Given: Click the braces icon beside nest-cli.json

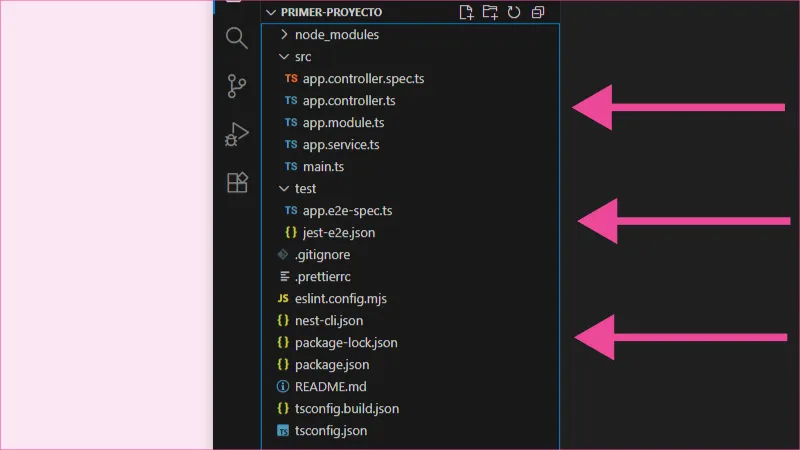Looking at the screenshot, I should [x=283, y=320].
